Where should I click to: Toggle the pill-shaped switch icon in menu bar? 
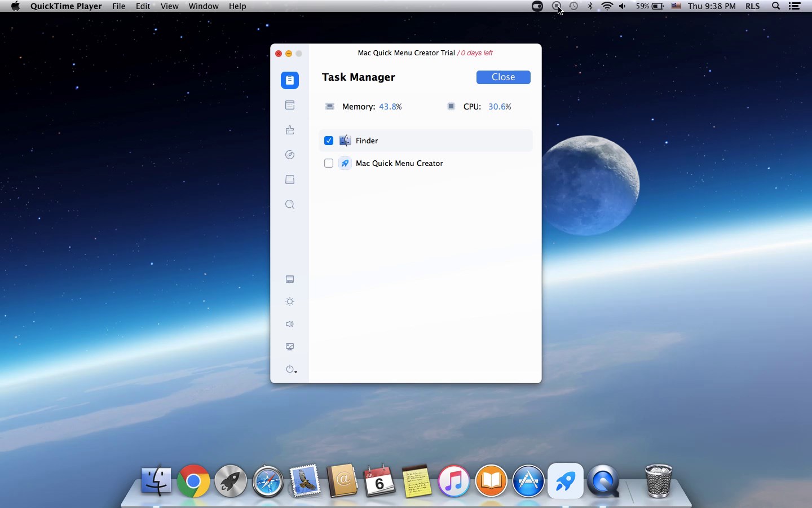click(537, 6)
